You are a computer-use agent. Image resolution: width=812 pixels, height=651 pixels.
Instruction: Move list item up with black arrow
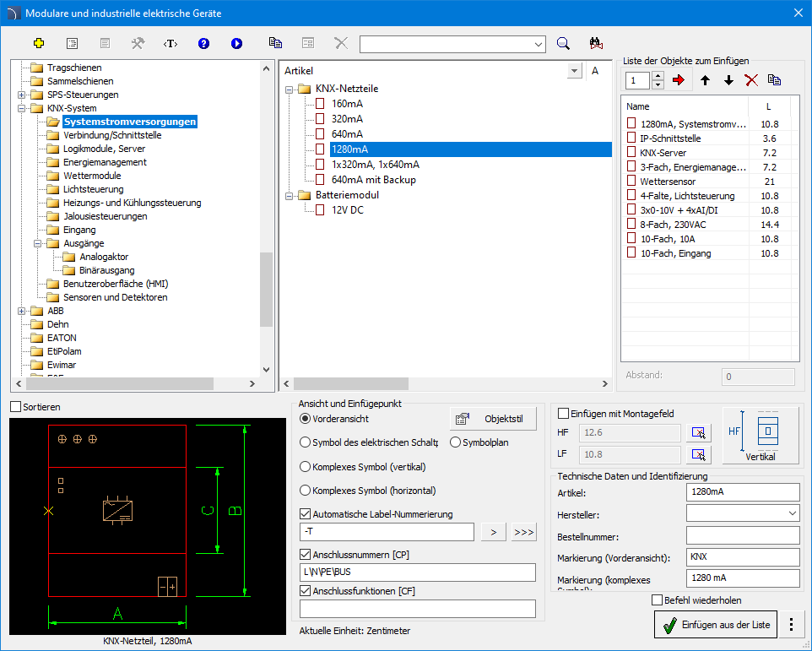[705, 80]
